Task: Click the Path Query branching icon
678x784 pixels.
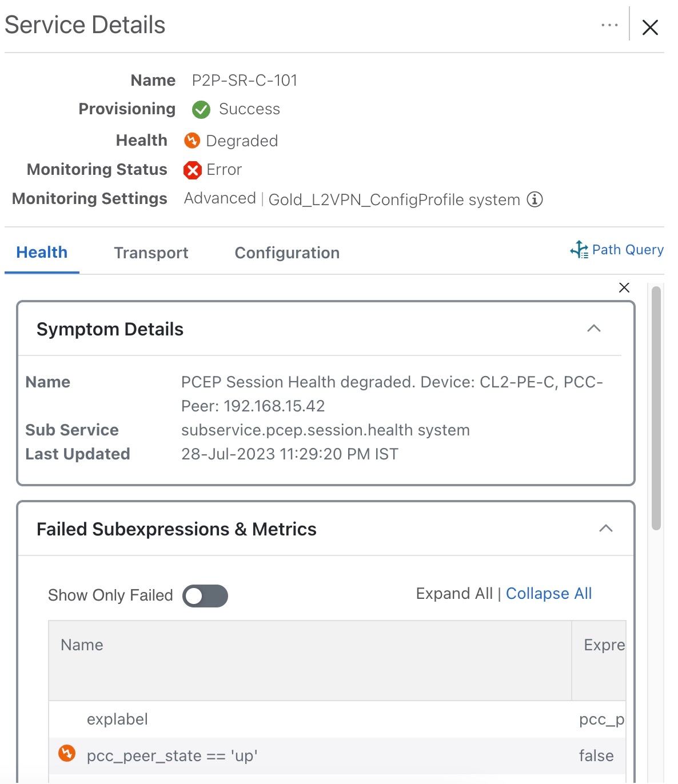Action: tap(579, 250)
